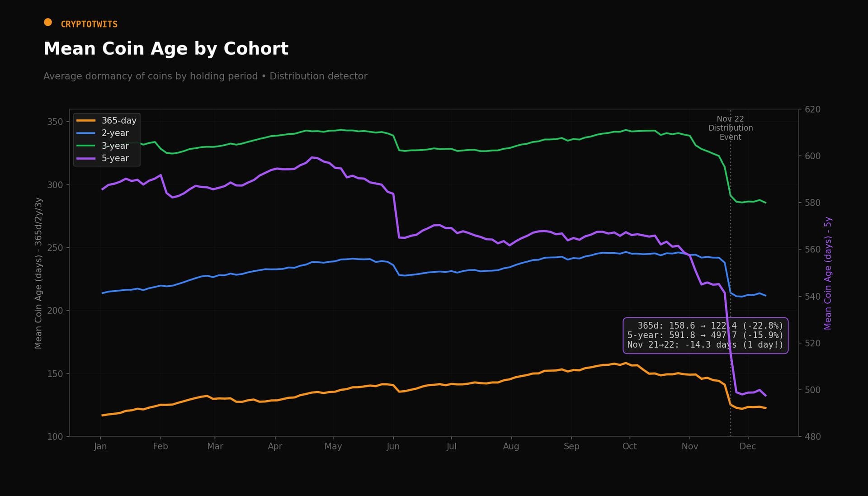Click the Mean Coin Age by Cohort title
The image size is (868, 496).
tap(166, 49)
